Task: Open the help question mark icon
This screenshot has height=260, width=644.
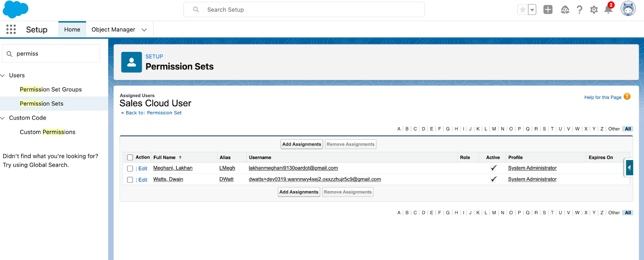Action: pos(580,10)
